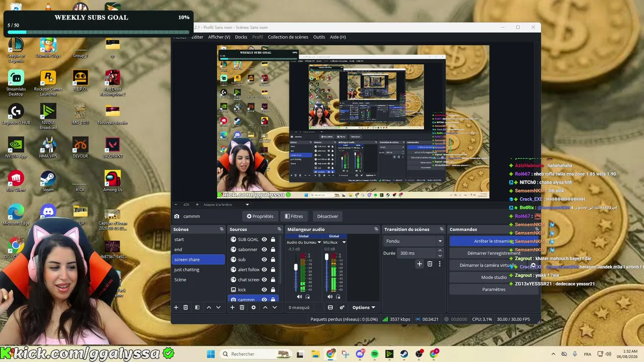Image resolution: width=644 pixels, height=362 pixels.
Task: Hide the kick source
Action: point(264,290)
